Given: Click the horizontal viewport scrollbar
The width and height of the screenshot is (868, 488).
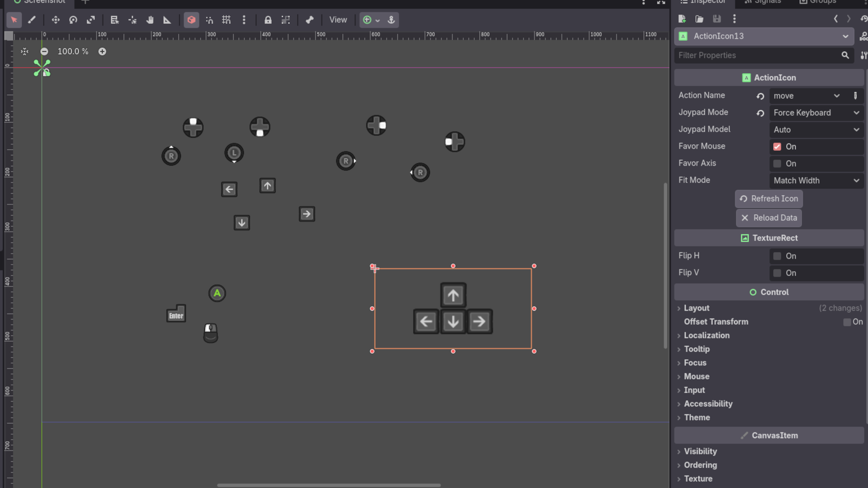Looking at the screenshot, I should [x=329, y=485].
